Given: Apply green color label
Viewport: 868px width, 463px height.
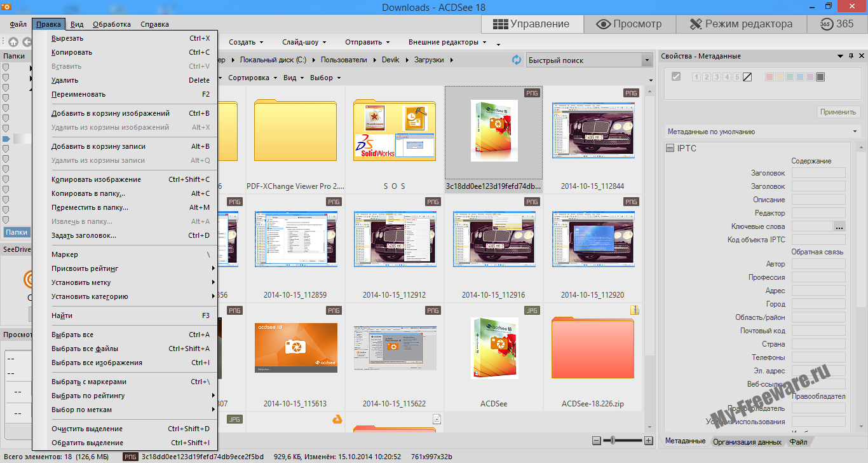Looking at the screenshot, I should click(x=789, y=77).
